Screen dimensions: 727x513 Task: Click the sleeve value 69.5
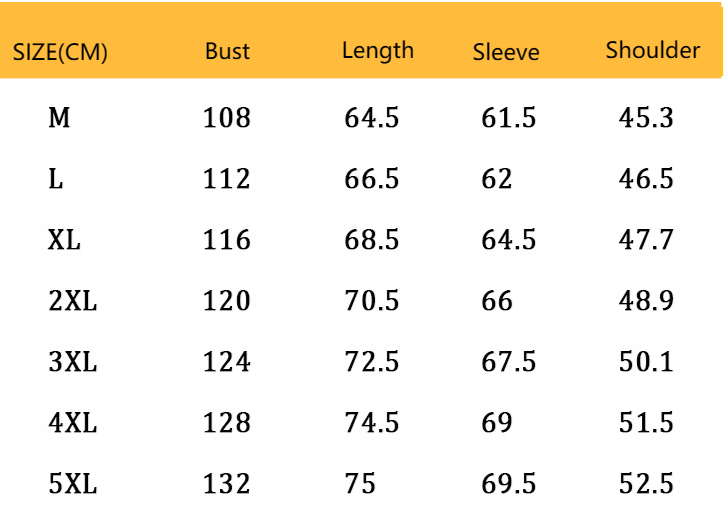click(x=508, y=485)
